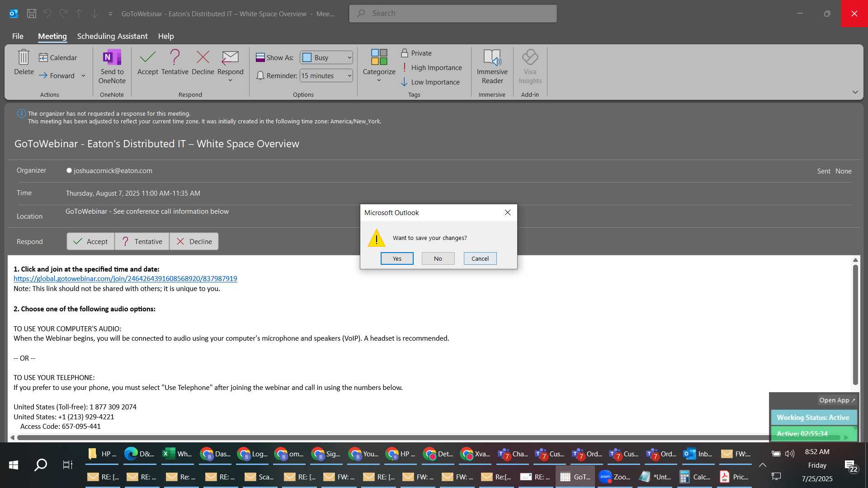Go to next item down arrow
This screenshot has height=488, width=868.
[94, 14]
